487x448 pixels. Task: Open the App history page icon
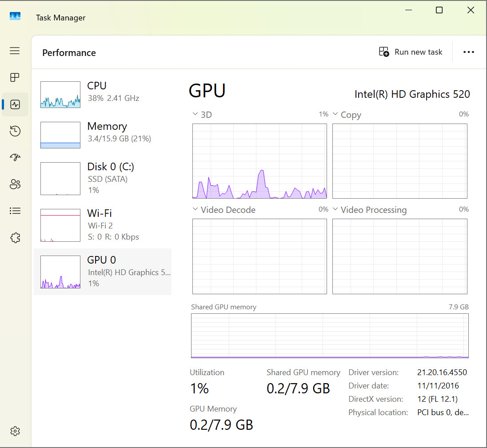[15, 131]
